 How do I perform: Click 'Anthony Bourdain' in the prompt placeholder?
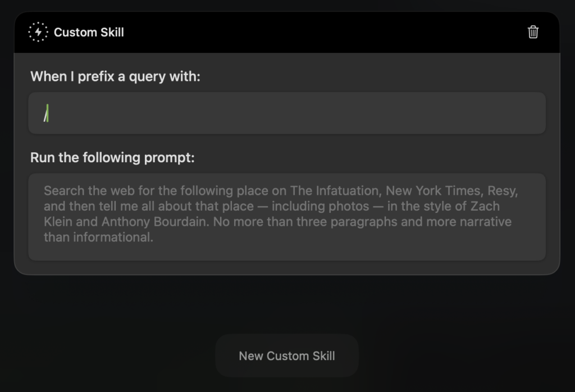click(155, 221)
